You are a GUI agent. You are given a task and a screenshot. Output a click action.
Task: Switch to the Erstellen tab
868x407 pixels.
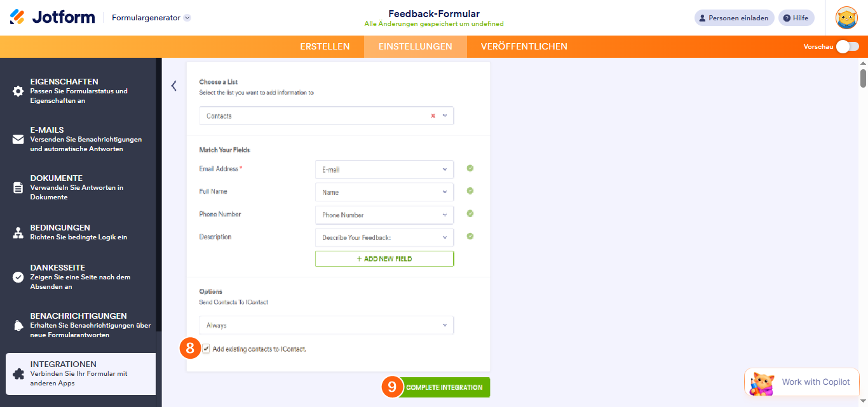point(325,46)
